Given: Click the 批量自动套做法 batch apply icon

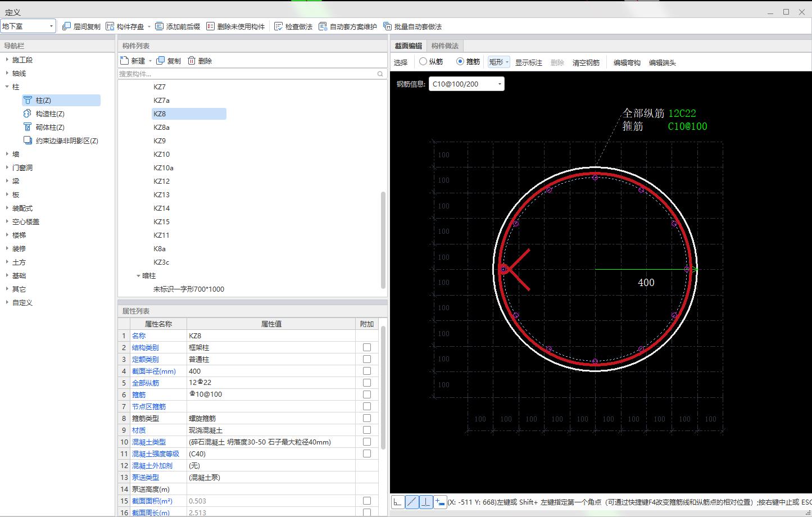Looking at the screenshot, I should pyautogui.click(x=387, y=26).
